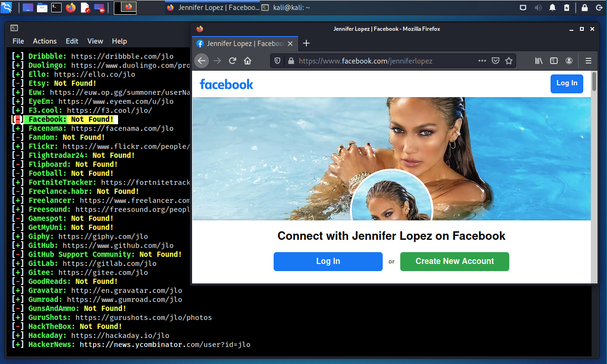Click the green Create New Account button
The image size is (607, 364).
coord(454,261)
